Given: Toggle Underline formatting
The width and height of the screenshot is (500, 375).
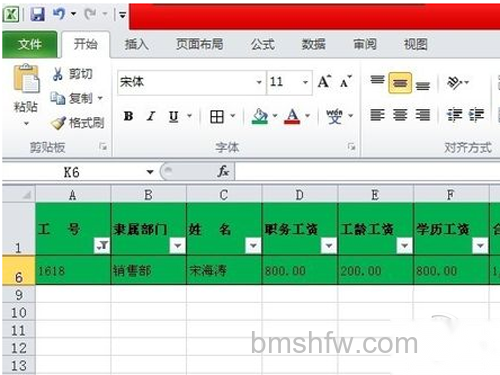Looking at the screenshot, I should pyautogui.click(x=174, y=116).
